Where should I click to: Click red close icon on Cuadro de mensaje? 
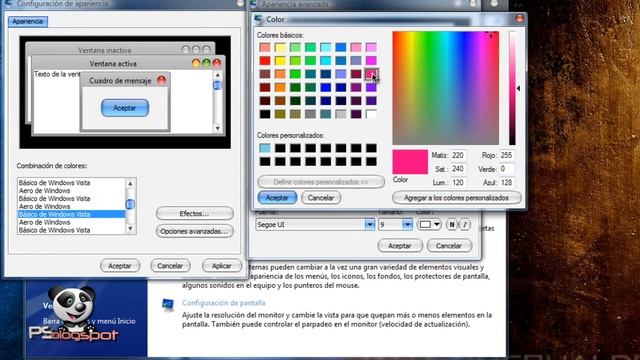(162, 80)
